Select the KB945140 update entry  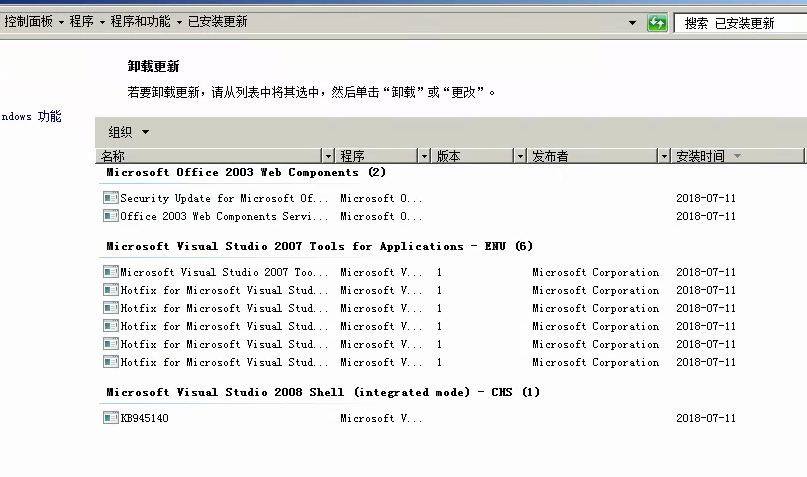[145, 418]
